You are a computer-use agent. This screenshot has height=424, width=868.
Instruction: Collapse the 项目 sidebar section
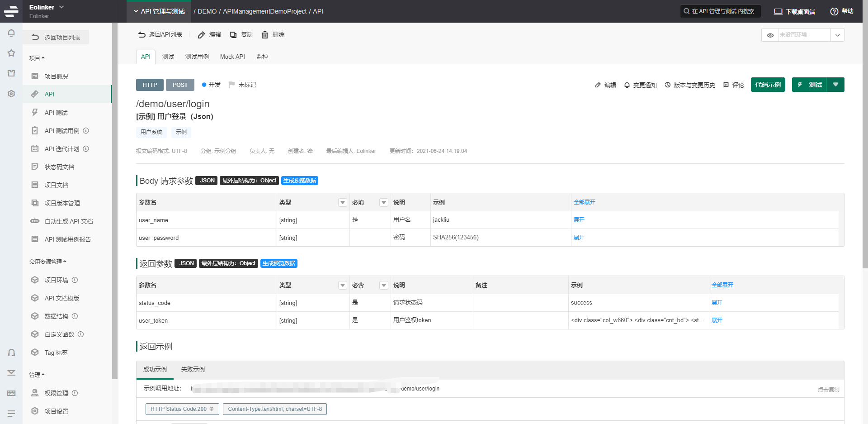[37, 58]
